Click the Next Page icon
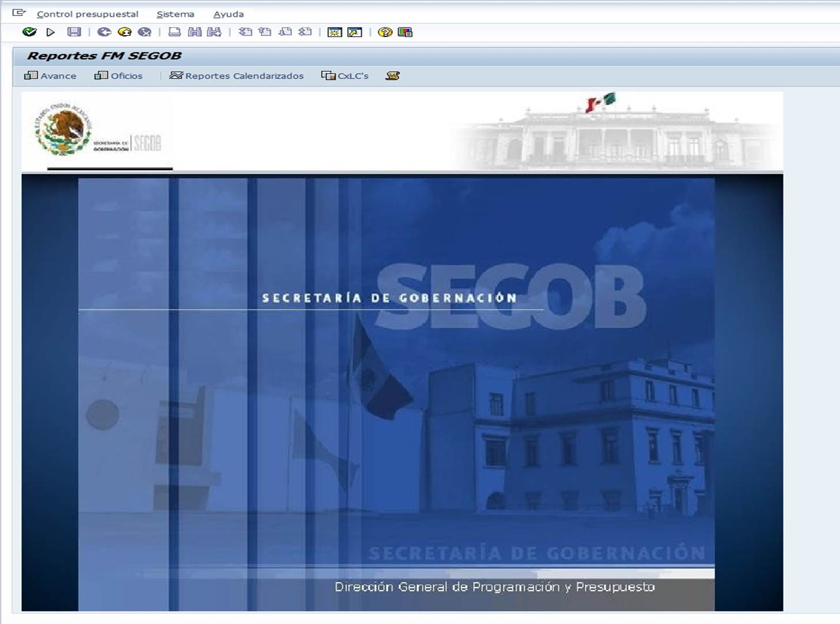The width and height of the screenshot is (840, 624). [x=285, y=32]
